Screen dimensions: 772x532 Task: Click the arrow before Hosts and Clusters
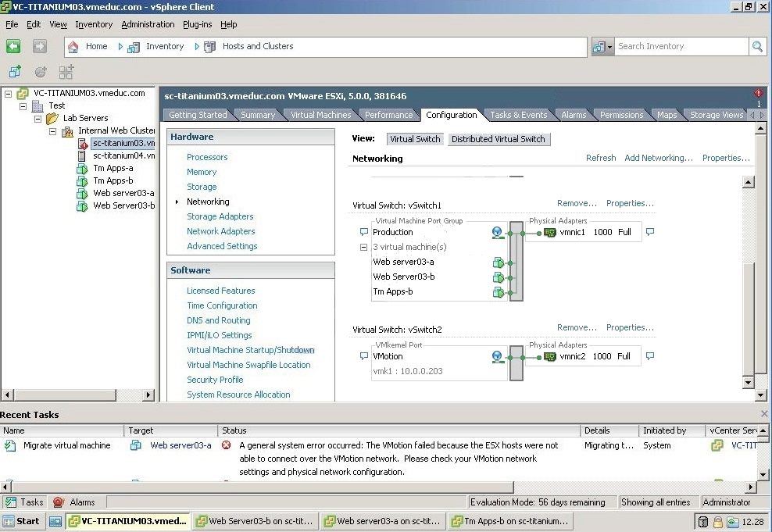197,46
